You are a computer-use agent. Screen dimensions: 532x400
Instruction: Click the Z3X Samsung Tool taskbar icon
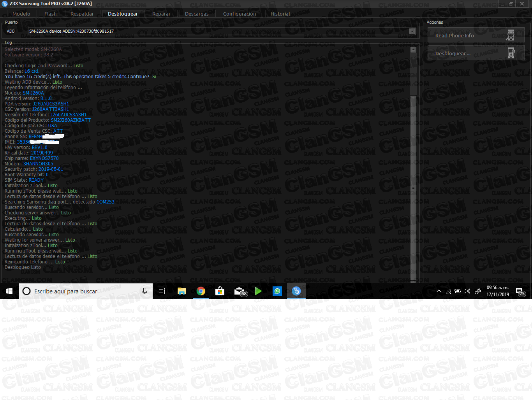[296, 291]
